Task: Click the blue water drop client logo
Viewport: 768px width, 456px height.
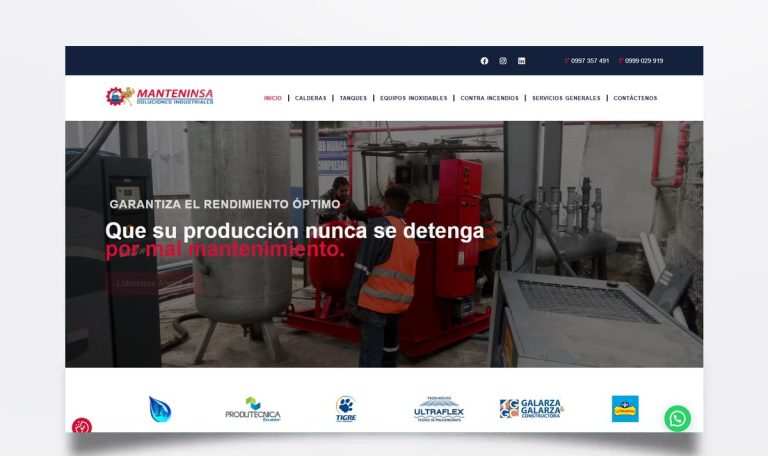Action: tap(160, 409)
